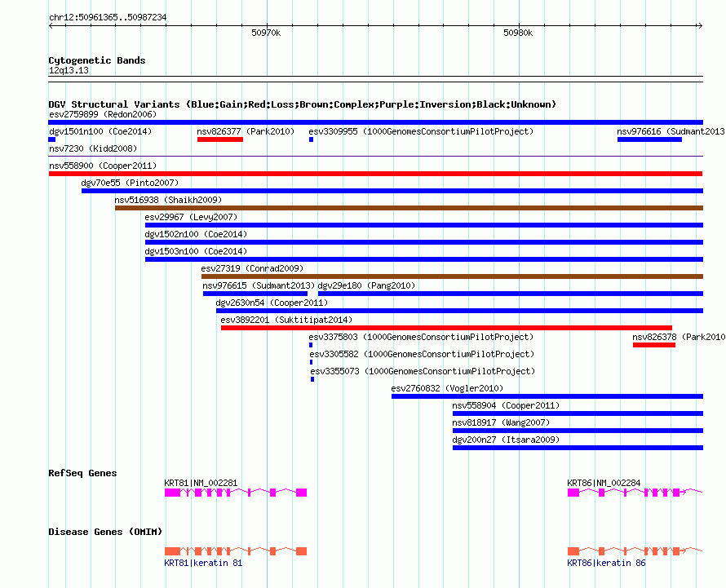This screenshot has width=726, height=588.
Task: Open the dgv1503n100 (Coe2014) variant
Action: click(196, 251)
